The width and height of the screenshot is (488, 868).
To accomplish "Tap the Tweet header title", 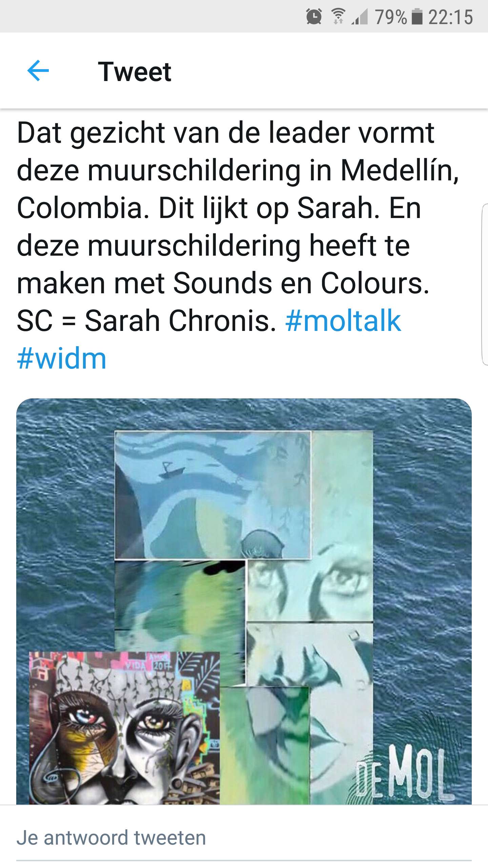I will click(x=135, y=72).
